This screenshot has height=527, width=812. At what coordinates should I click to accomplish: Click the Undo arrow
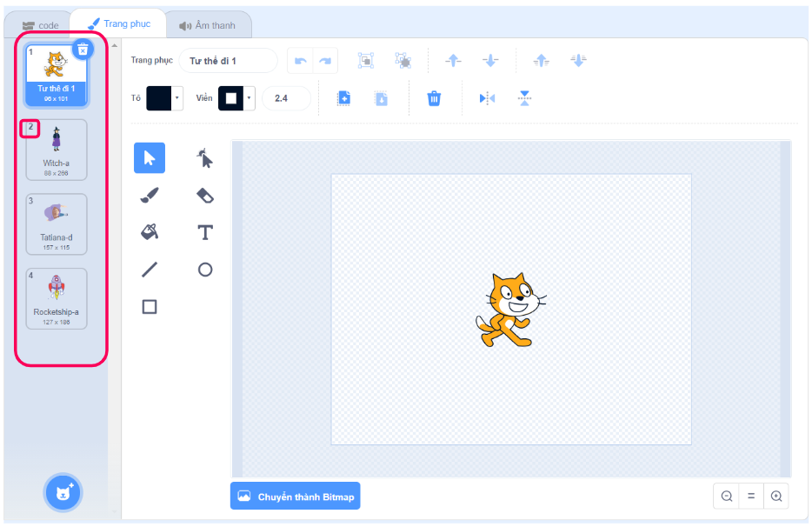[300, 61]
